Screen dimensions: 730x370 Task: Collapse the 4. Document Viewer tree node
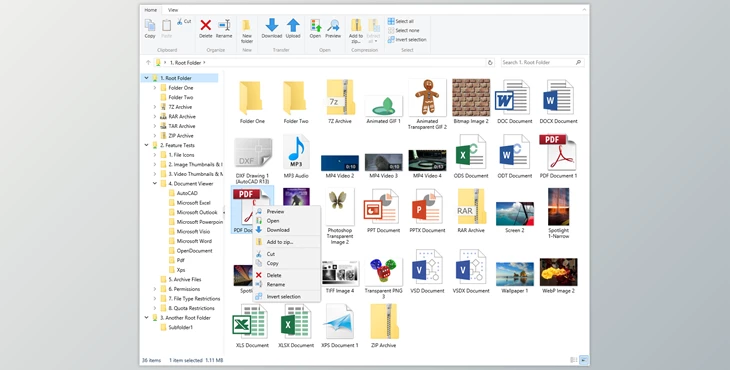[155, 183]
